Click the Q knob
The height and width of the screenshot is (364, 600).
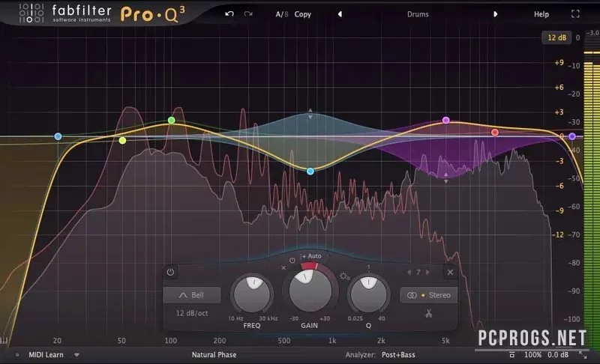[368, 294]
